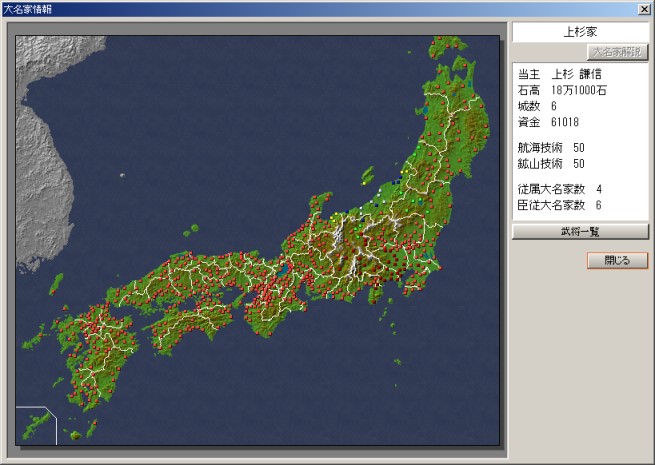Click the yellow castle marker on Sado island
Screen dimensions: 655x465
point(364,183)
